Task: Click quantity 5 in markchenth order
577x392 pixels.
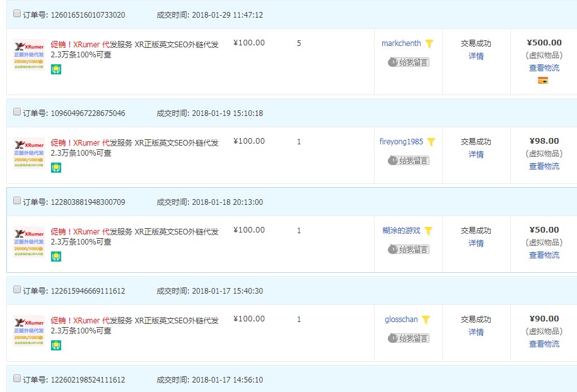Action: click(299, 43)
